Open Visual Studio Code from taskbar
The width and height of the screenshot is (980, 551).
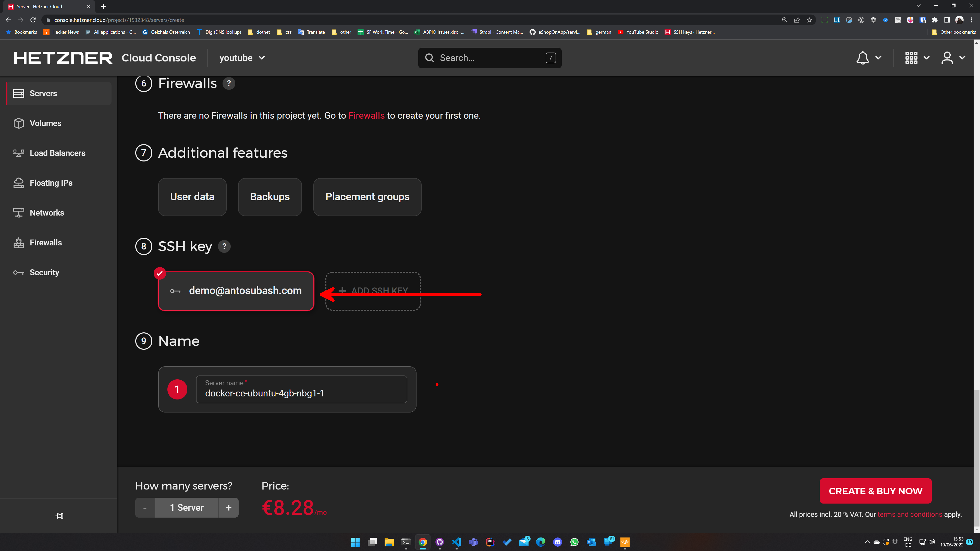[456, 542]
